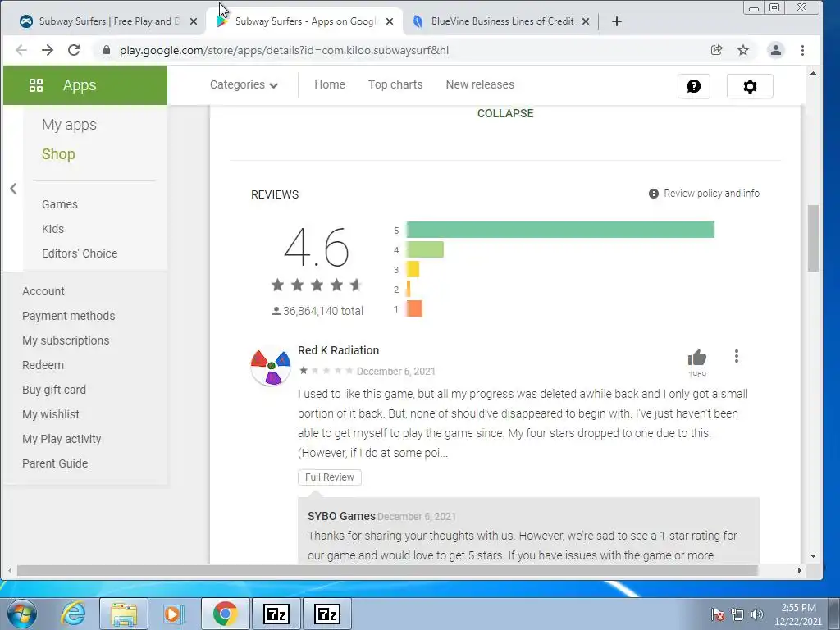Select Shop in the sidebar
The height and width of the screenshot is (630, 840).
[x=58, y=154]
